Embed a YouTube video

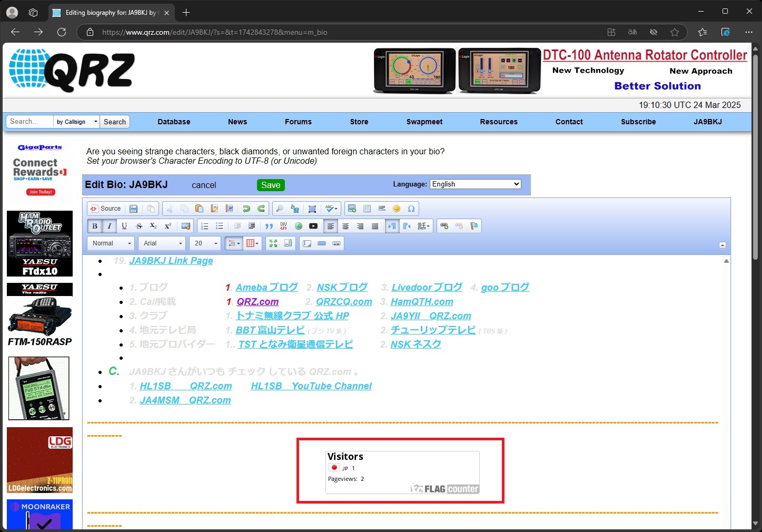tap(313, 226)
